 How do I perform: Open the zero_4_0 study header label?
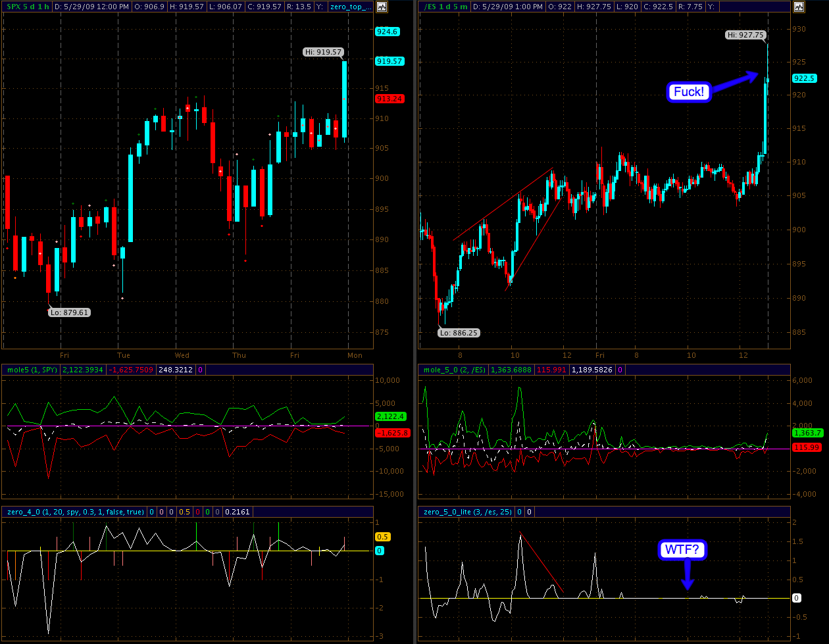pyautogui.click(x=73, y=512)
